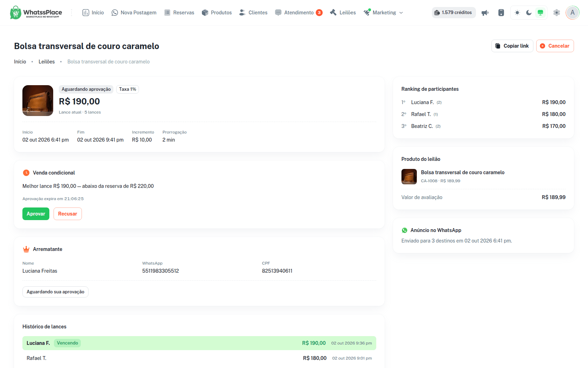The width and height of the screenshot is (588, 368).
Task: Click the Venda condicional clock icon
Action: pyautogui.click(x=26, y=173)
